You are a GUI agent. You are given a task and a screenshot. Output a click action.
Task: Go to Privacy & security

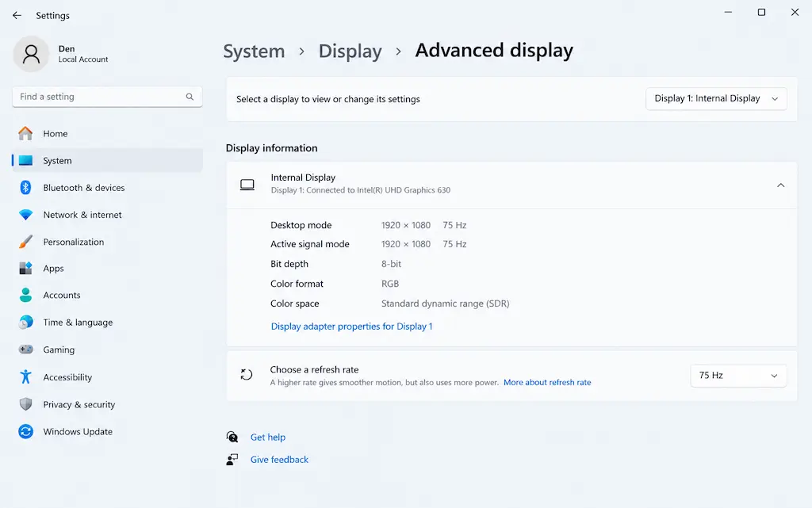coord(107,404)
